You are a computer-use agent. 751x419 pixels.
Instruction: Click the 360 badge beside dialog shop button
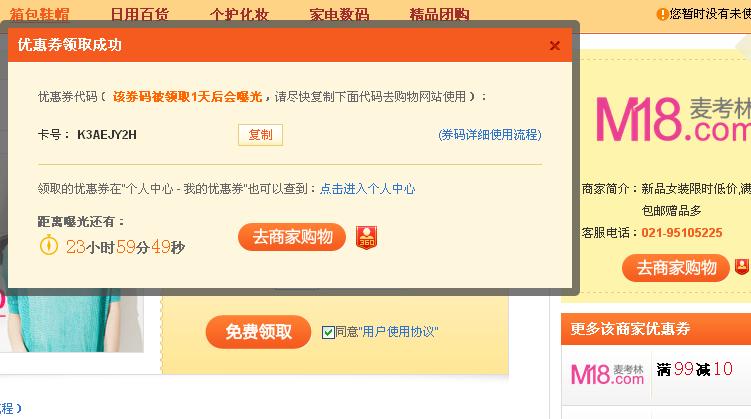click(366, 237)
